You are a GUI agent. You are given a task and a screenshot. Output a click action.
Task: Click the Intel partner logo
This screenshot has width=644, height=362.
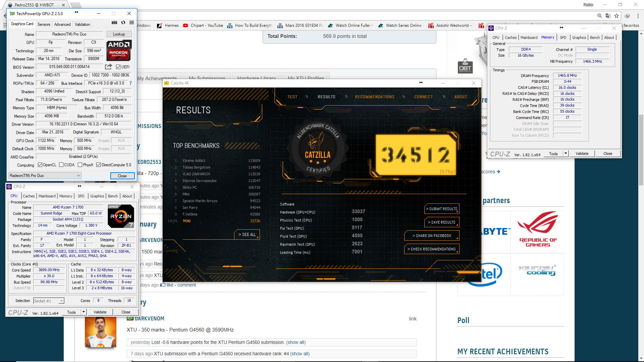click(485, 274)
